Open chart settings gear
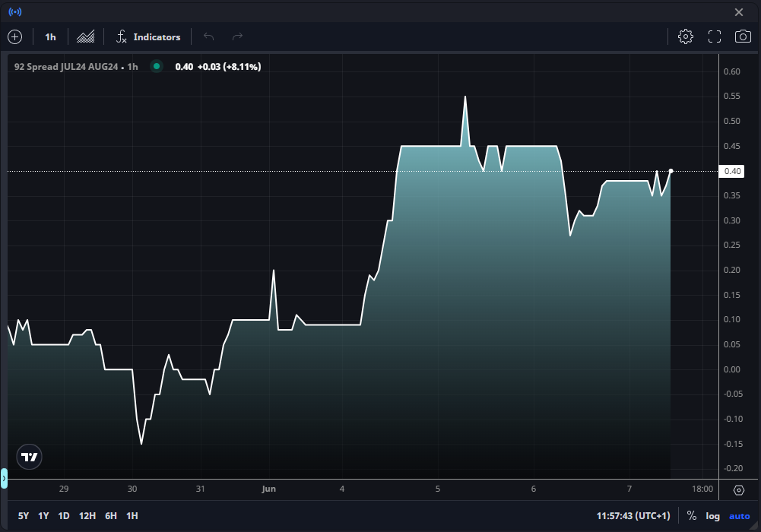Screen dimensions: 761x532 (685, 36)
